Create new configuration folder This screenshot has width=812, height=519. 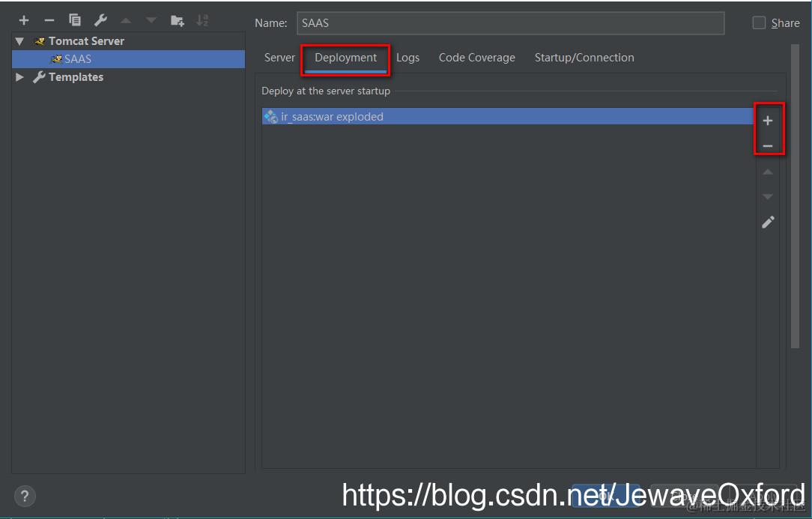[x=177, y=20]
